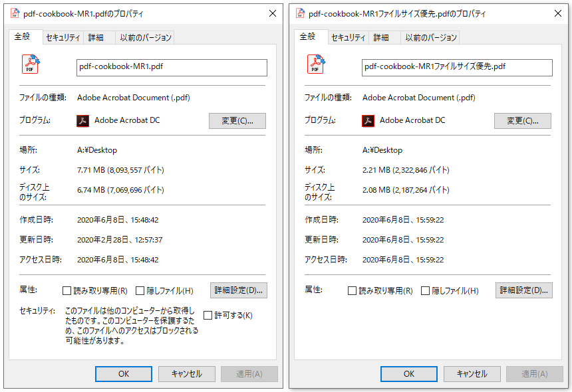Open the 詳細 tab in the right dialog
Viewport: 572px width, 392px height.
tap(381, 38)
